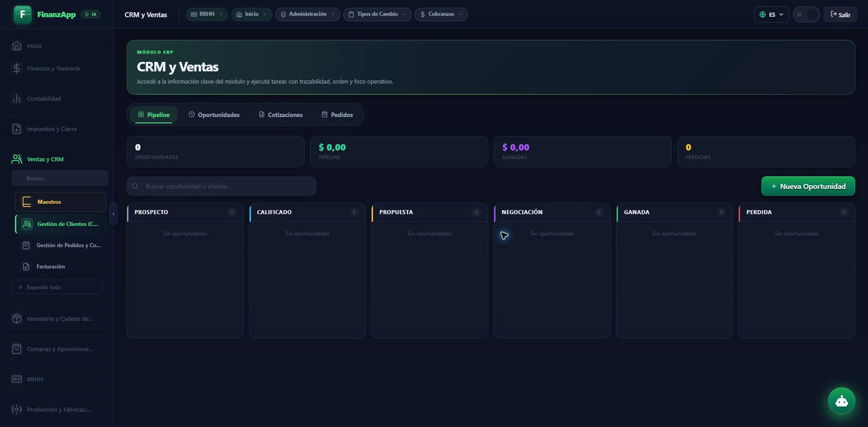The image size is (868, 427).
Task: Expand Compras y Aprovisiona... section
Action: [x=60, y=349]
